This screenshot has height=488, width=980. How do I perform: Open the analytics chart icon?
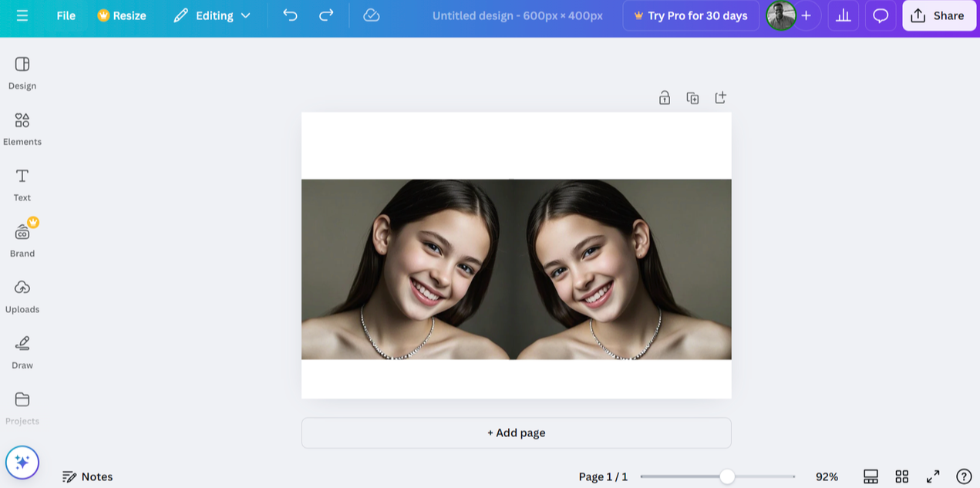[844, 15]
